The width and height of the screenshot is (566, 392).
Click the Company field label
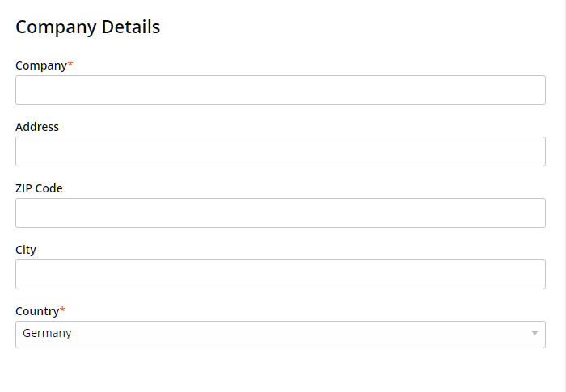[x=40, y=65]
